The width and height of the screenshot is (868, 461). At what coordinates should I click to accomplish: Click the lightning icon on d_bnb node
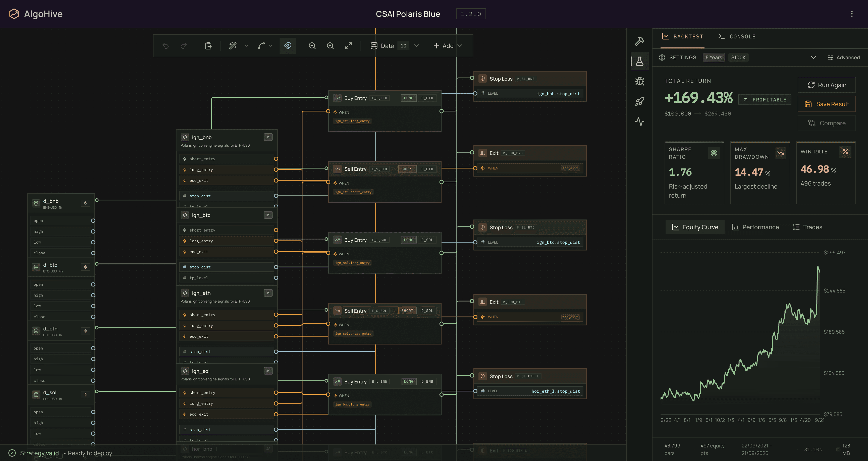point(85,203)
